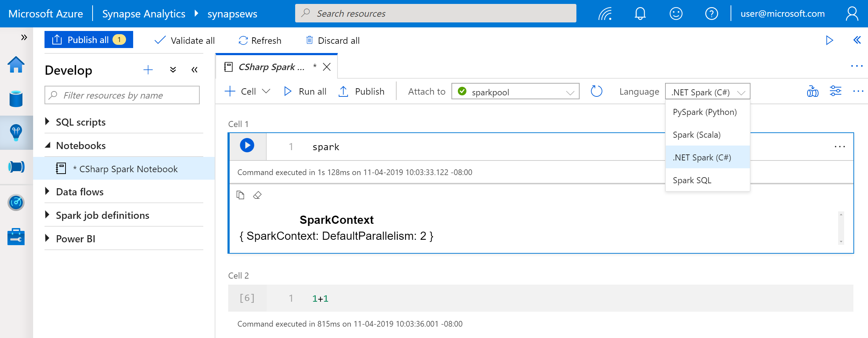Toggle the Language dropdown

pyautogui.click(x=707, y=91)
